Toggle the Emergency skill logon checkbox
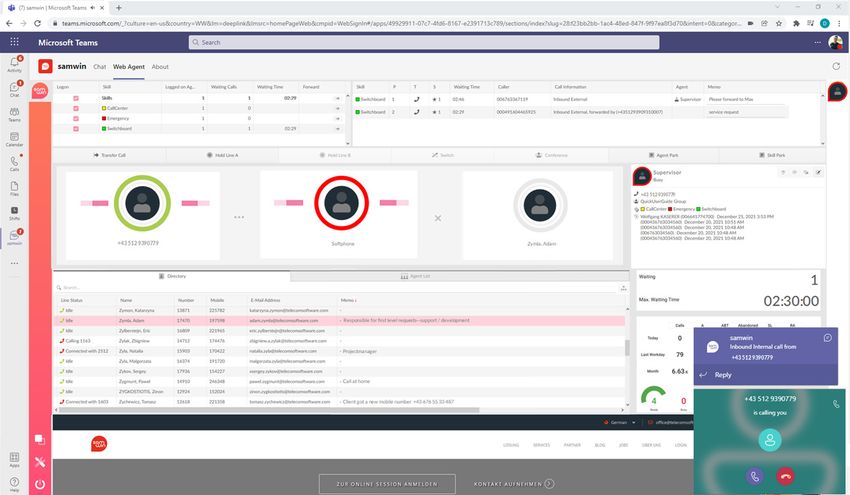Screen dimensions: 850x495 [x=76, y=118]
